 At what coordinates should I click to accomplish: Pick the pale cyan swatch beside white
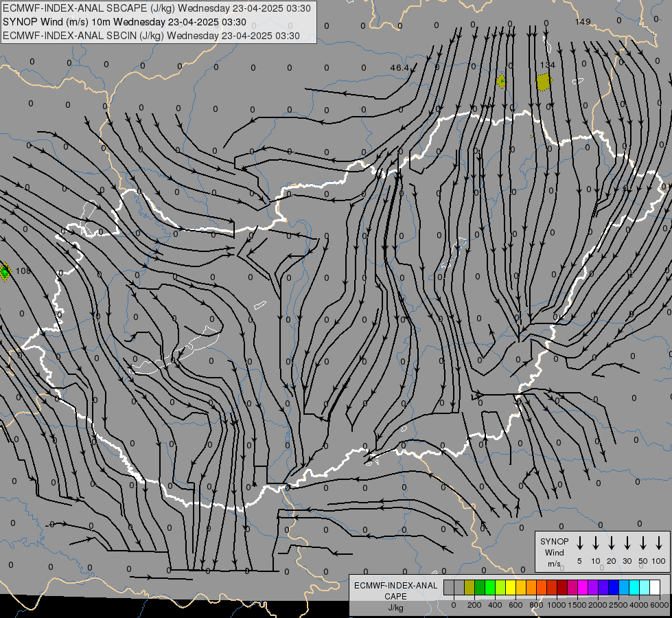[645, 587]
